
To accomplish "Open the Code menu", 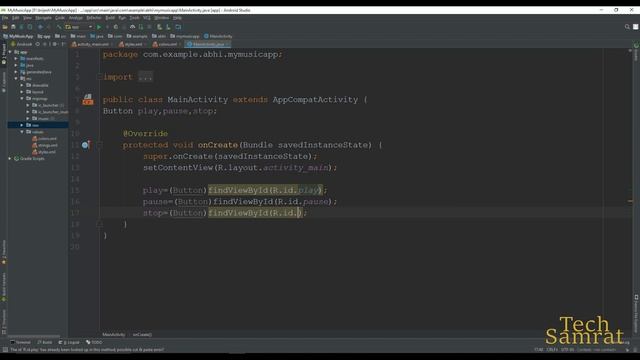I will pyautogui.click(x=60, y=18).
